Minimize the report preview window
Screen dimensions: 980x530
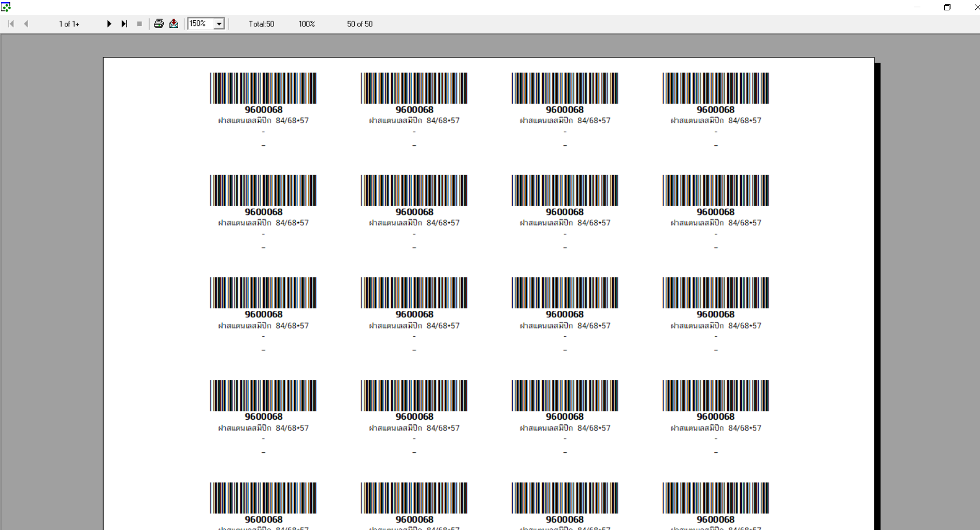(x=917, y=7)
